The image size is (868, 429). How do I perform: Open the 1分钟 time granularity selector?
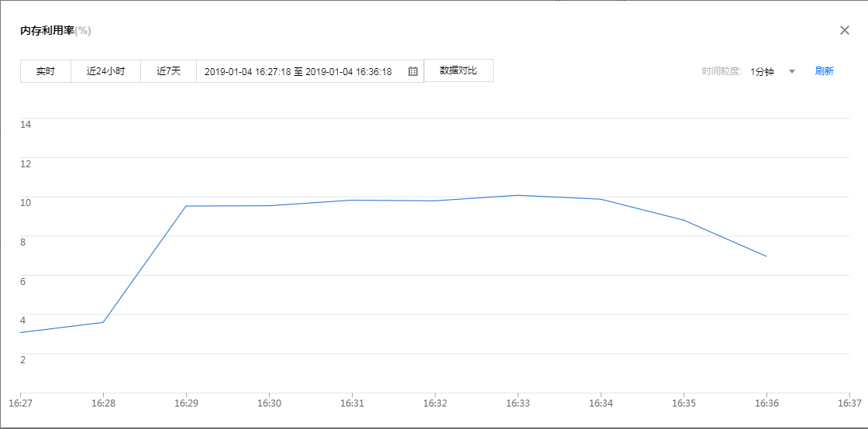(x=762, y=71)
